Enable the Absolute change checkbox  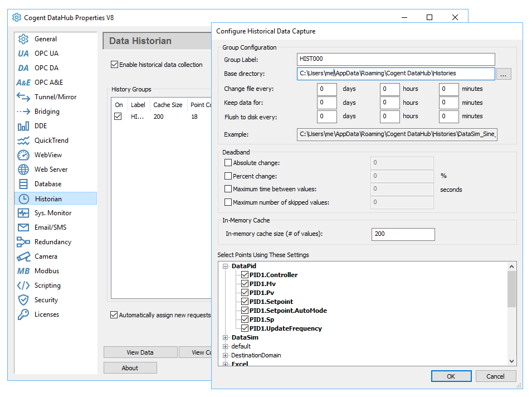[x=228, y=163]
